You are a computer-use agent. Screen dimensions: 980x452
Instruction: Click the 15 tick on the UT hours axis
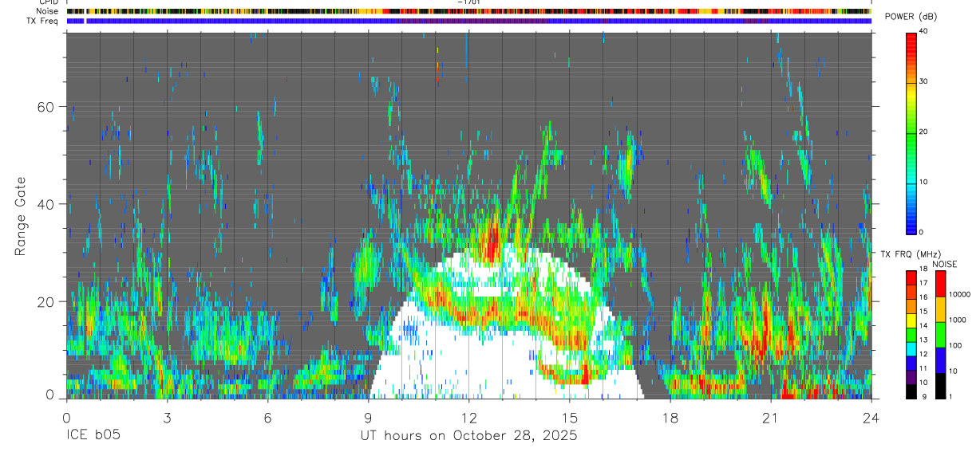569,417
